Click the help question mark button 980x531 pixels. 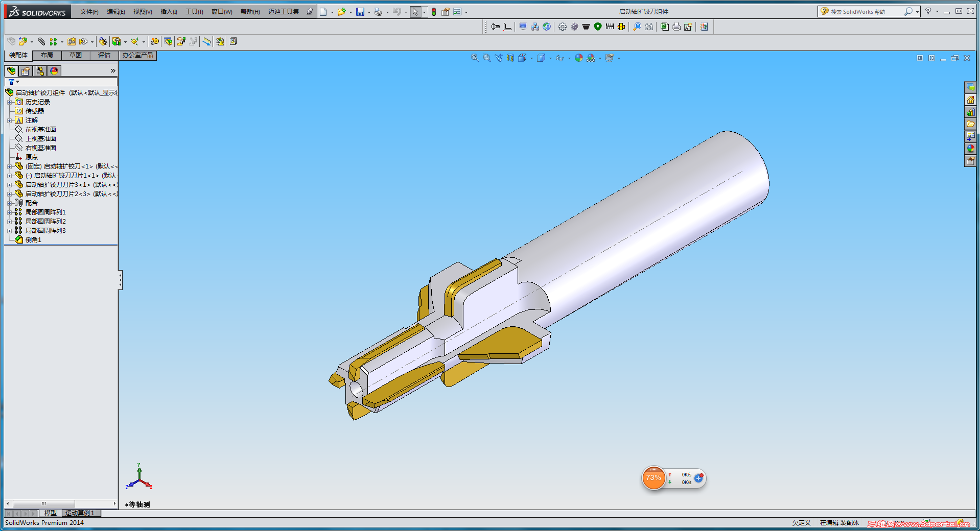click(x=928, y=11)
